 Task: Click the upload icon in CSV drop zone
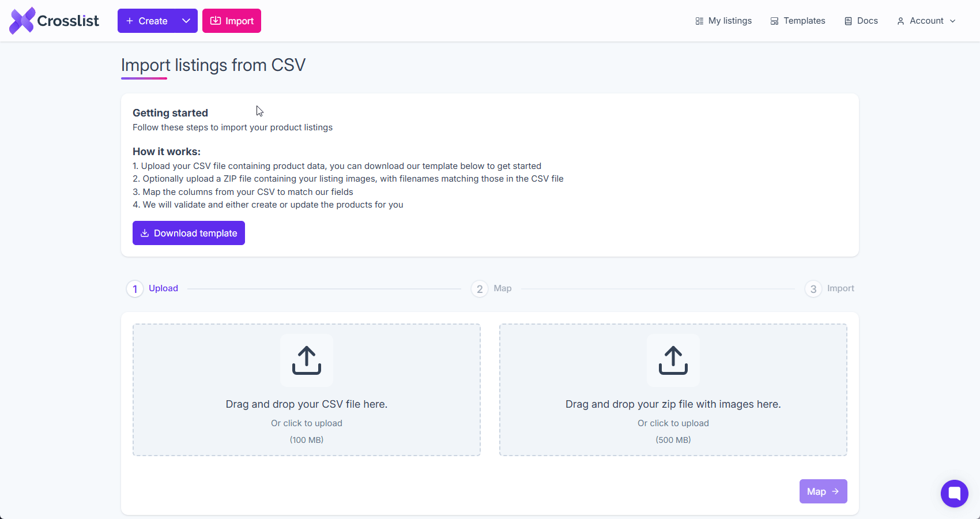(306, 360)
